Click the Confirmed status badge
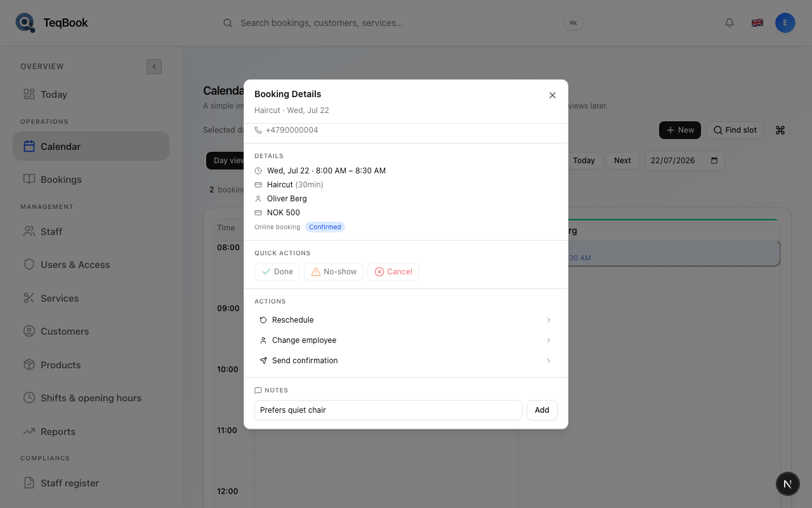The height and width of the screenshot is (508, 812). click(325, 227)
